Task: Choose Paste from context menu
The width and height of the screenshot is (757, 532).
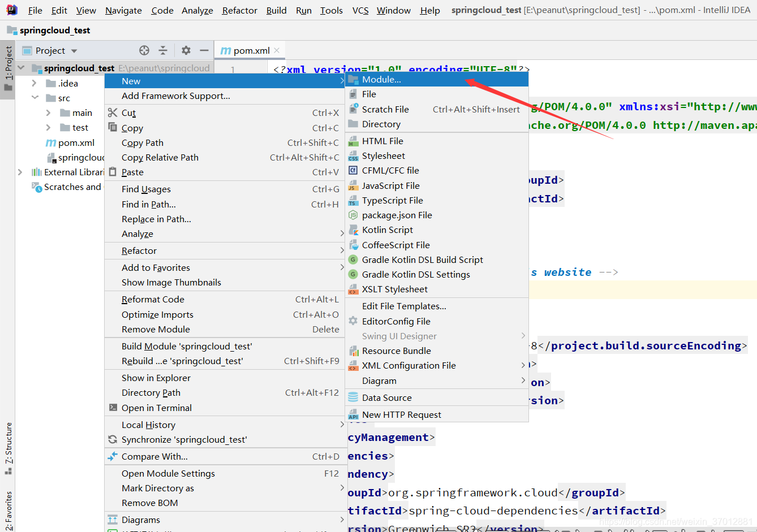Action: pyautogui.click(x=225, y=172)
